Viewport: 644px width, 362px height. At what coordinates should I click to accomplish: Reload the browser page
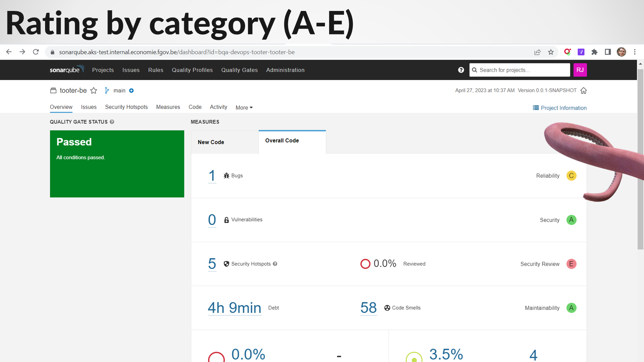pyautogui.click(x=36, y=52)
